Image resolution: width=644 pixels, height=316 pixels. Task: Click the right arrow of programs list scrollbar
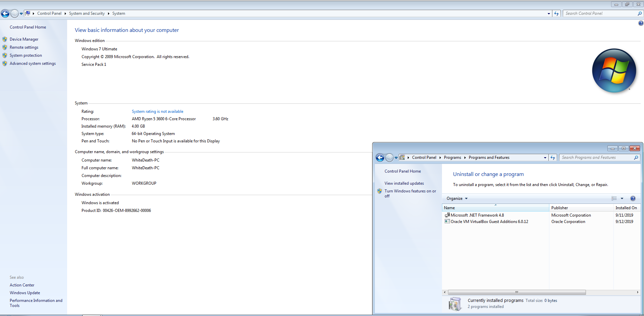pos(637,292)
